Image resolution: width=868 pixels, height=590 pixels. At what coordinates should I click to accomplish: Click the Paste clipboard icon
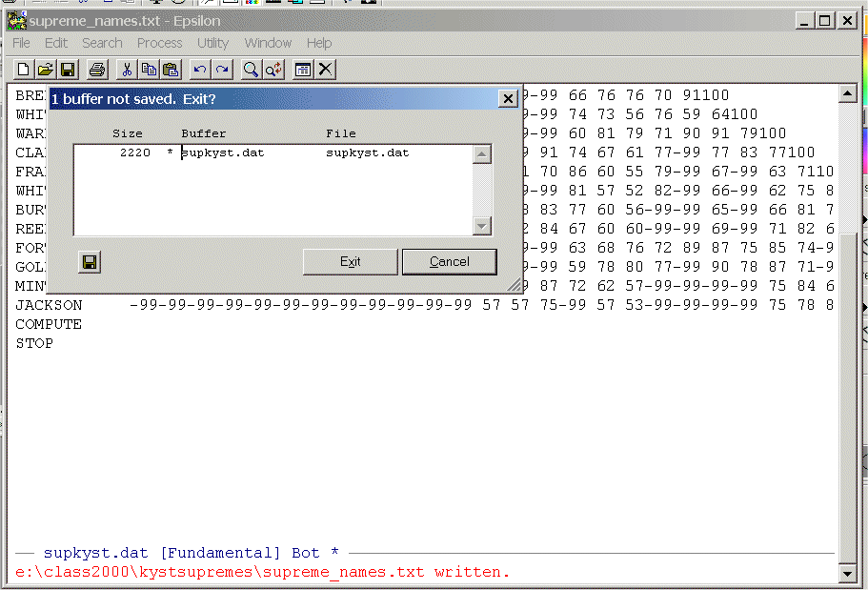pyautogui.click(x=171, y=69)
